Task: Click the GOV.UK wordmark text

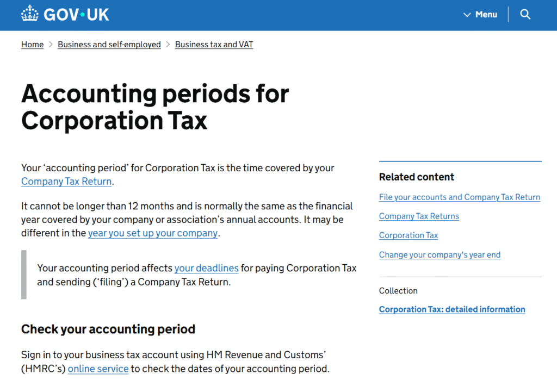Action: click(x=76, y=15)
